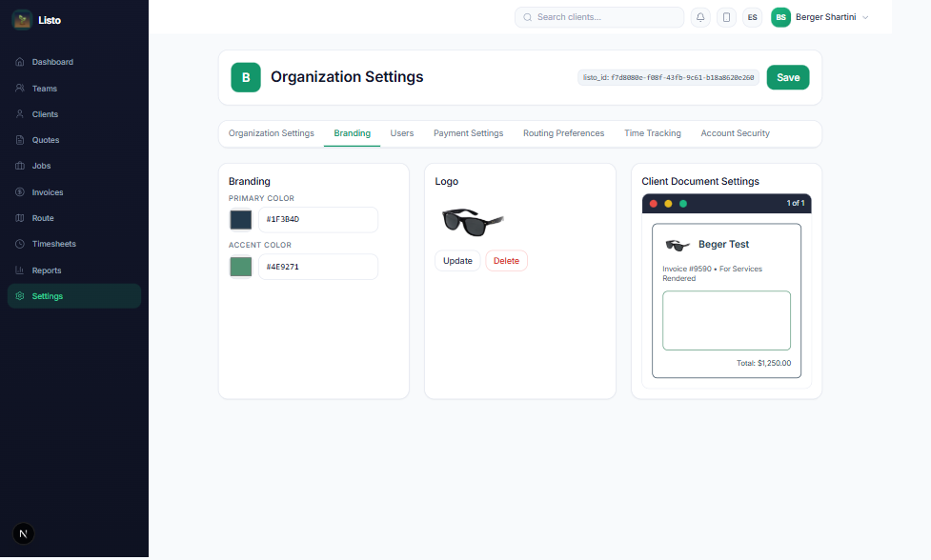Click the Listo logo icon
This screenshot has height=560, width=931.
(22, 20)
